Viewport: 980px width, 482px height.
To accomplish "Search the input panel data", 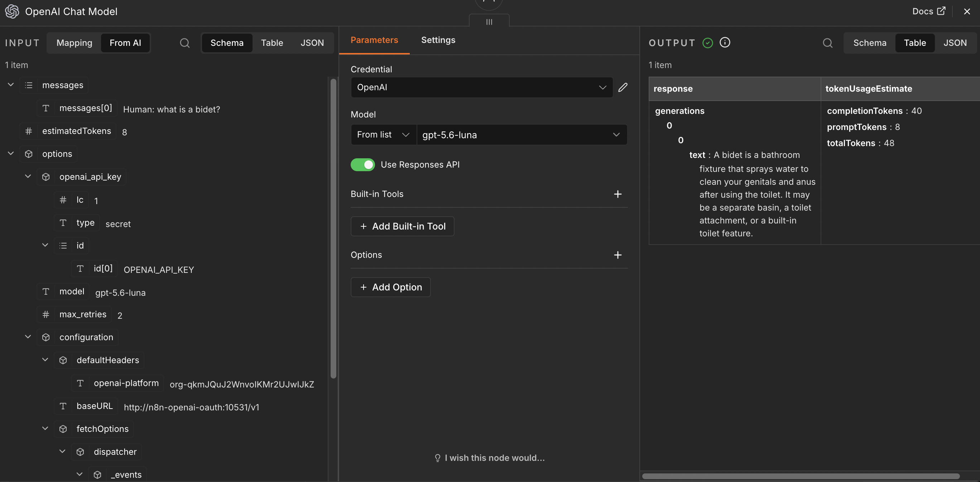I will 184,43.
